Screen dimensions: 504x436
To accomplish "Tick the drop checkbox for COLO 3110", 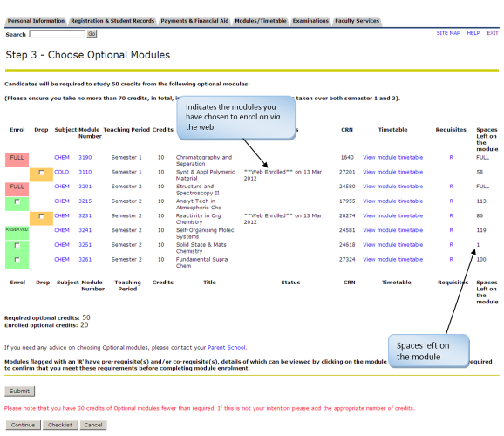I will (41, 173).
